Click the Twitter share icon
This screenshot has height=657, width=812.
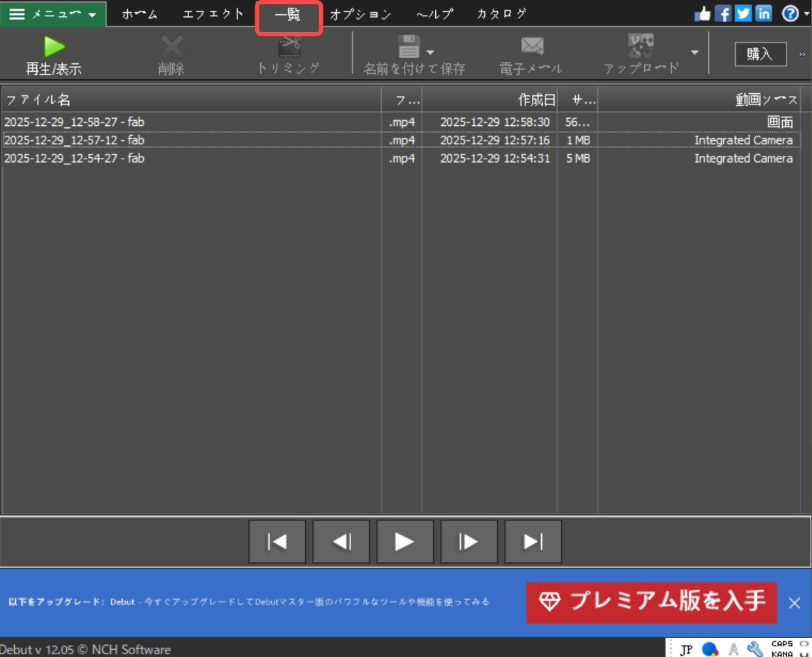click(x=742, y=12)
